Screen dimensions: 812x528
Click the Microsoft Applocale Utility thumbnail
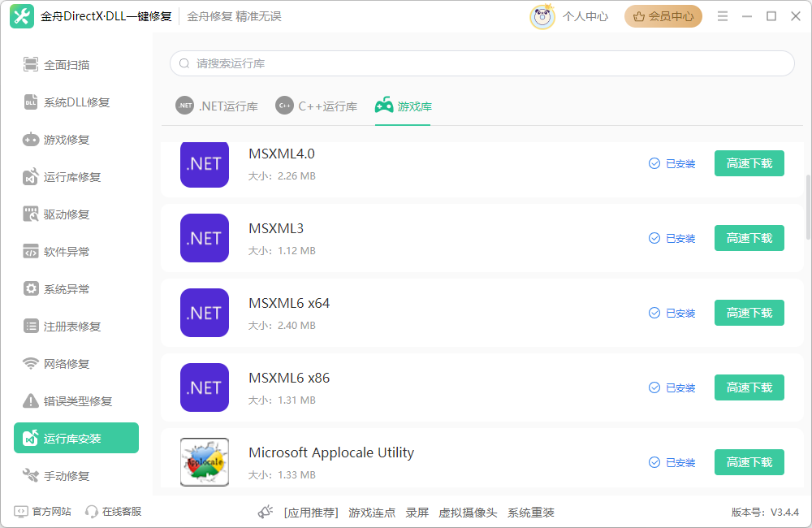(x=204, y=461)
